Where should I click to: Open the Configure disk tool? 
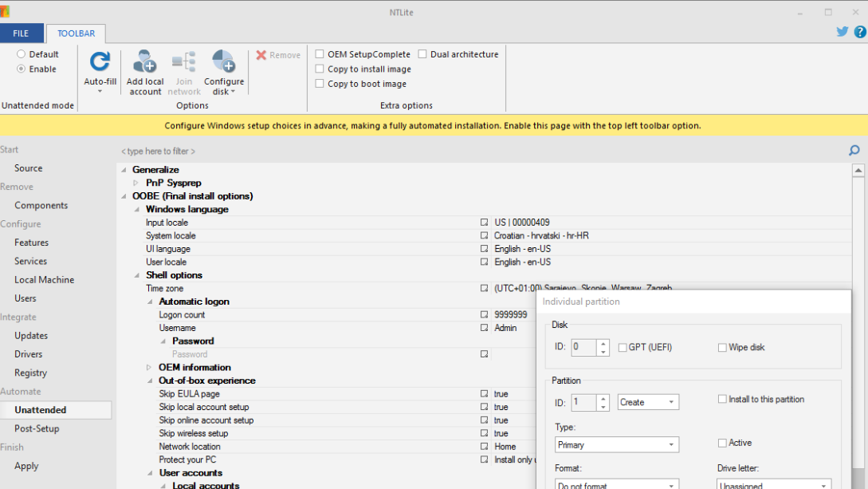pyautogui.click(x=224, y=72)
